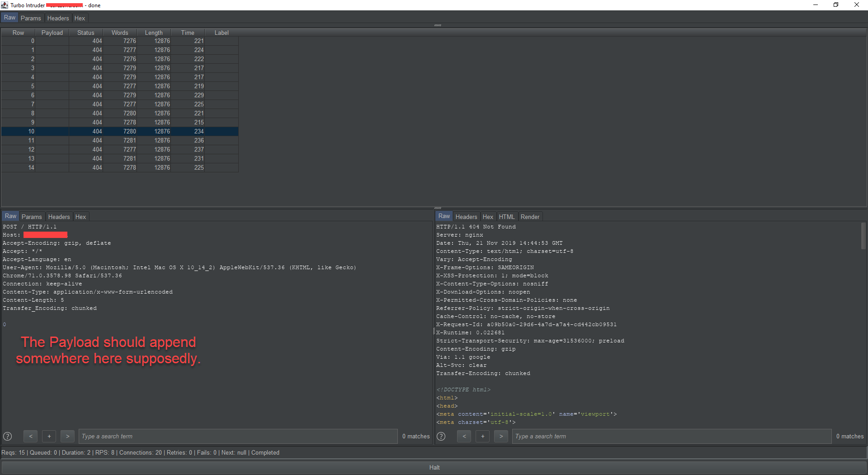Click the previous match arrow for the response search
868x475 pixels.
pos(464,436)
